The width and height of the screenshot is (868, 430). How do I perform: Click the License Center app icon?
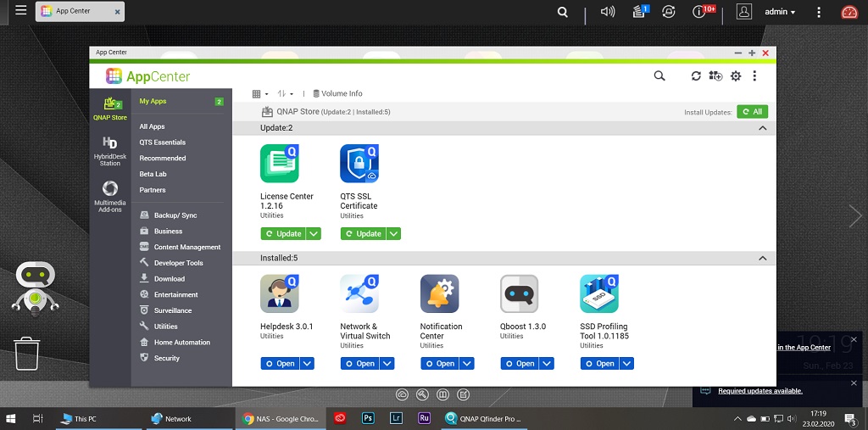coord(280,164)
